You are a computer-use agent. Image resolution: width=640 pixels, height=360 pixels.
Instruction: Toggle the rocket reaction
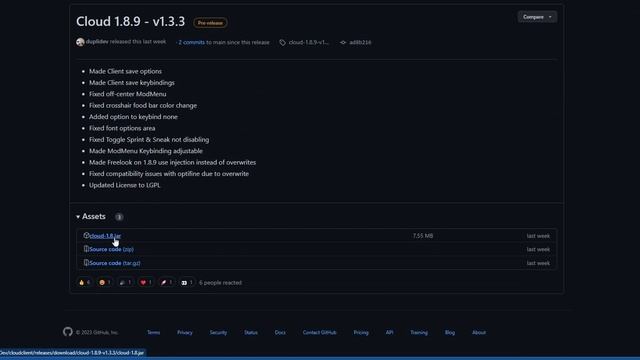pyautogui.click(x=166, y=282)
